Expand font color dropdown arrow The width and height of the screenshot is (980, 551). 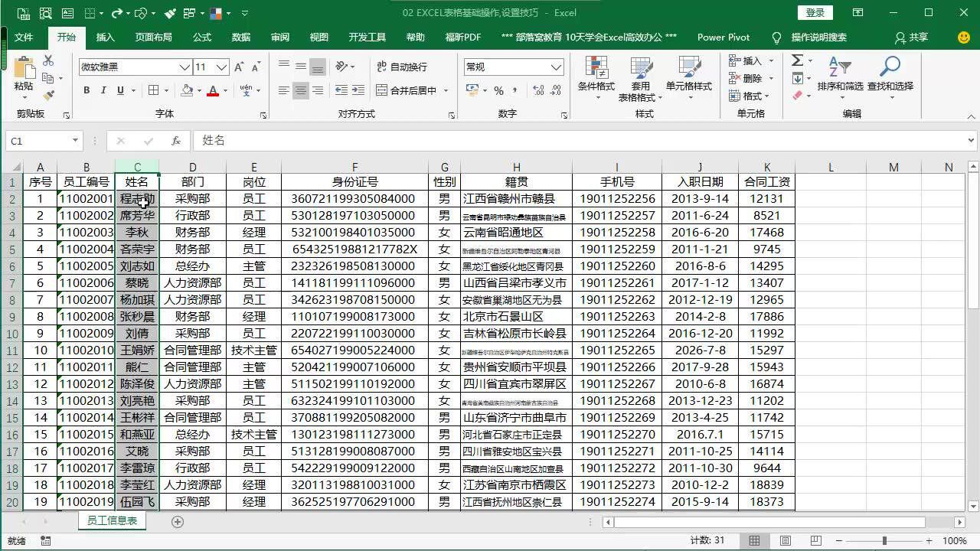click(x=226, y=90)
